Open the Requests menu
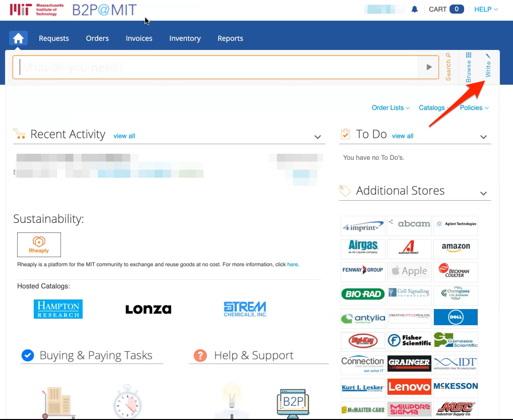Screen dimensions: 513x420 [54, 38]
